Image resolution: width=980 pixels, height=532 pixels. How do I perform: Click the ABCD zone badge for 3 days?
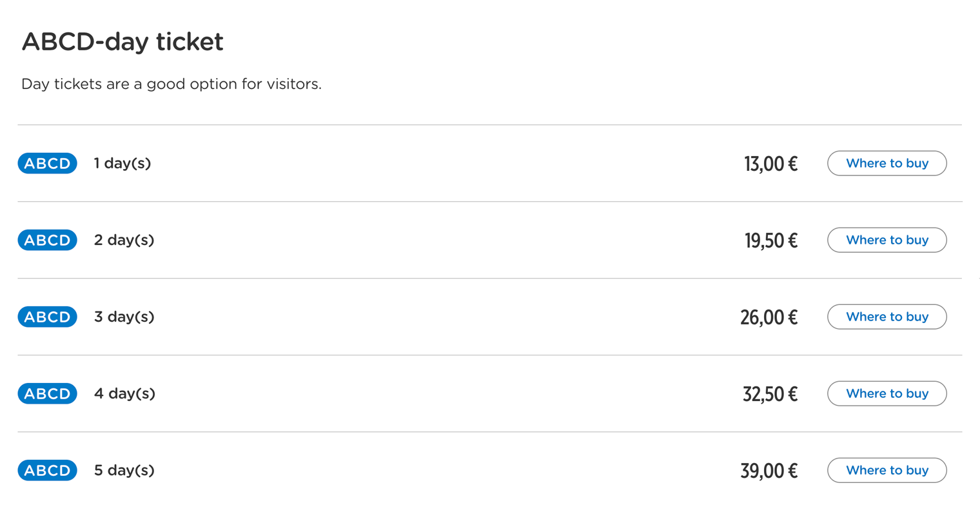(47, 317)
